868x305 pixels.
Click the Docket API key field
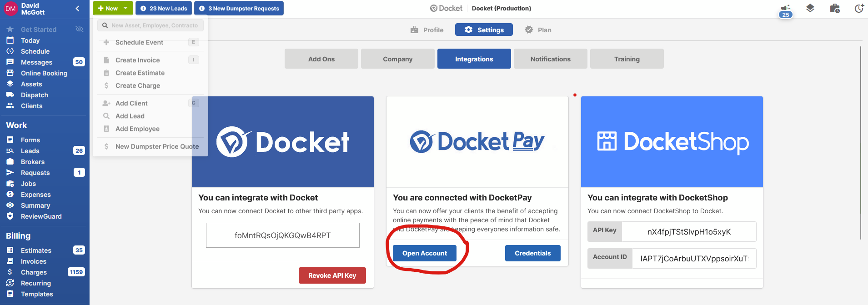point(283,235)
